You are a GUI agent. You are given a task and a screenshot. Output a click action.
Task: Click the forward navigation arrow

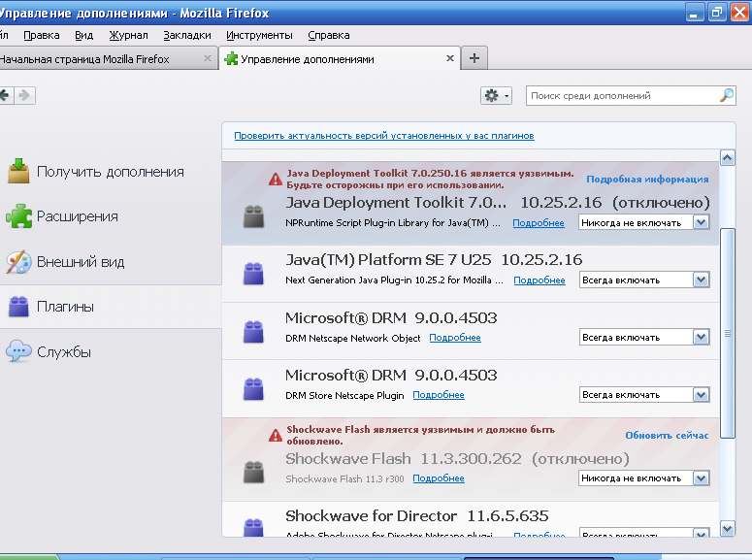click(x=25, y=95)
